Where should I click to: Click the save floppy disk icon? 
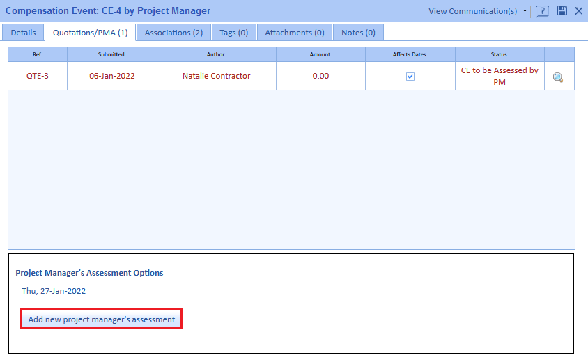pyautogui.click(x=562, y=11)
